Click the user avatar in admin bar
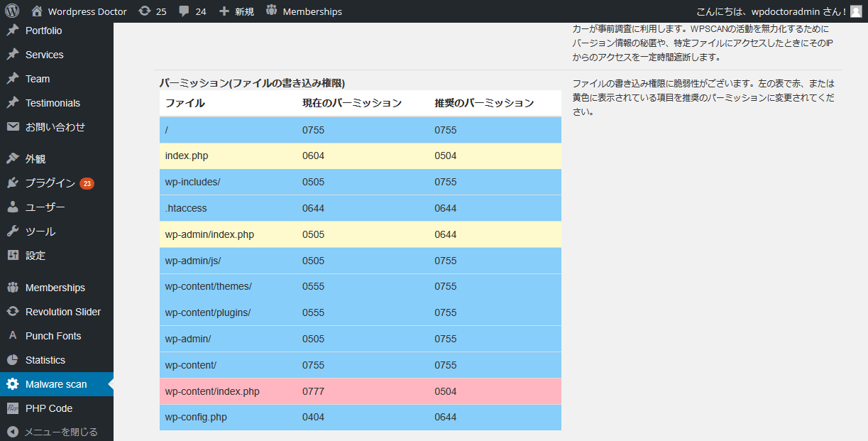Viewport: 868px width, 441px height. point(855,11)
